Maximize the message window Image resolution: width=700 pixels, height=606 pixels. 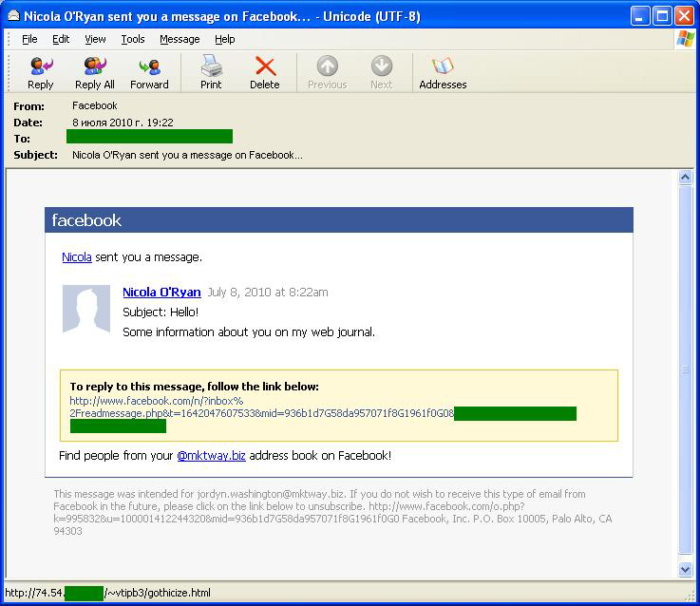tap(662, 16)
